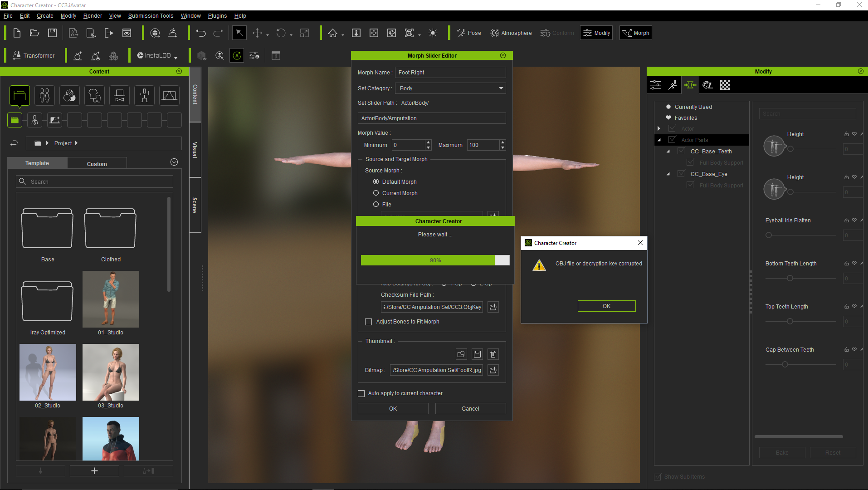868x490 pixels.
Task: Save project with floppy disk icon
Action: pos(53,33)
